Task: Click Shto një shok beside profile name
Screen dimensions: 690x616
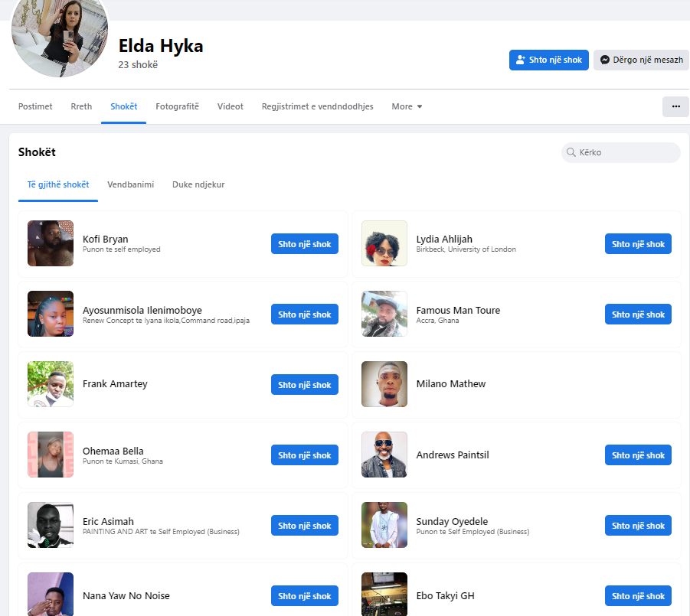Action: (549, 60)
